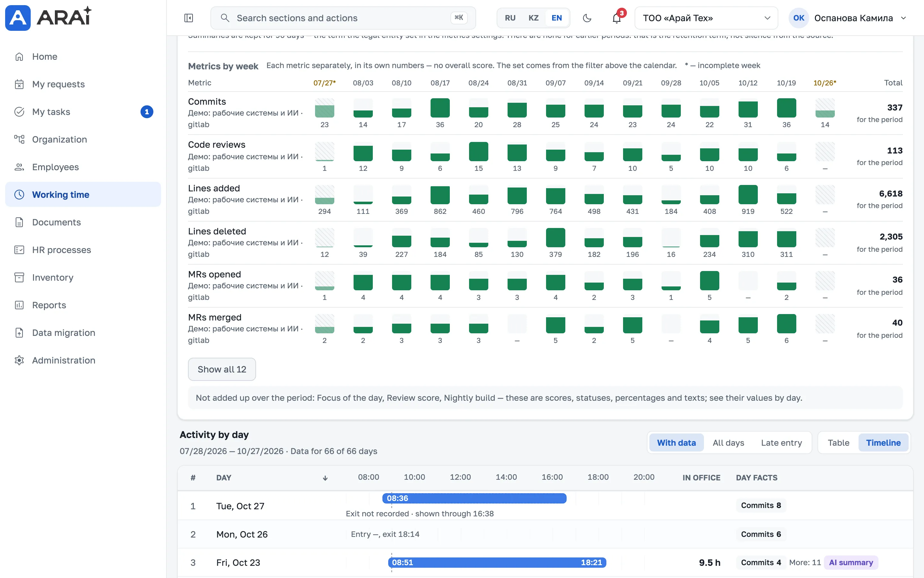Switch language to KZ
Viewport: 924px width, 578px height.
point(534,18)
